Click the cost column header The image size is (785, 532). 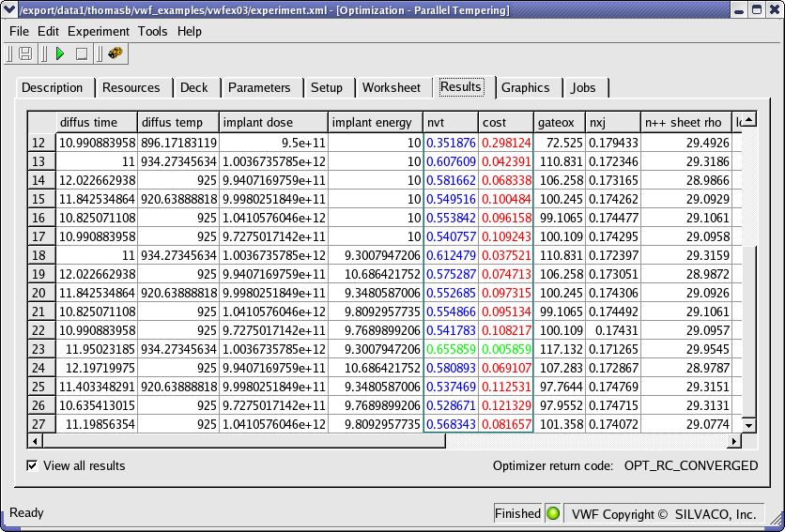pyautogui.click(x=505, y=123)
